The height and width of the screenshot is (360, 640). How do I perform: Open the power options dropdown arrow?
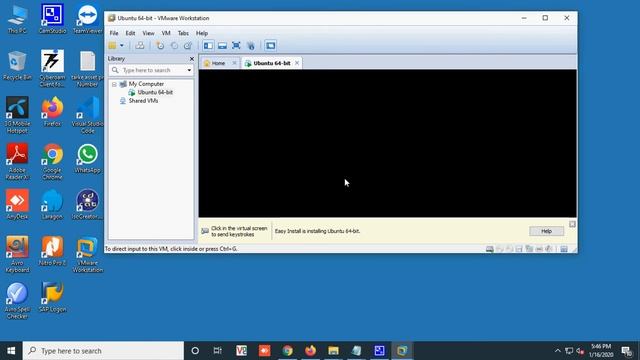pyautogui.click(x=122, y=46)
